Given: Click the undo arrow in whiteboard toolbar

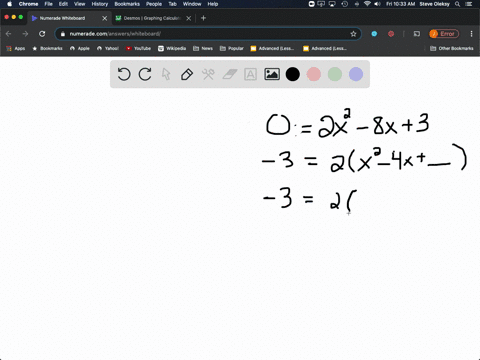Looking at the screenshot, I should (124, 74).
